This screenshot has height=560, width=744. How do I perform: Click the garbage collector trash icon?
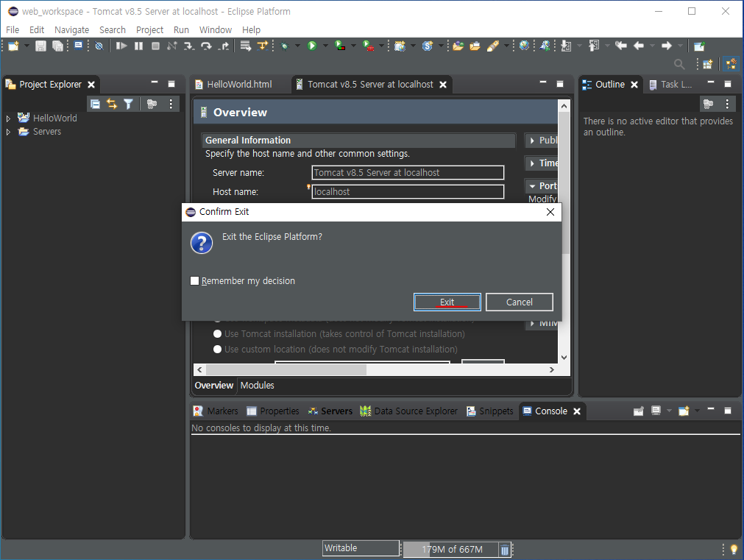point(504,550)
